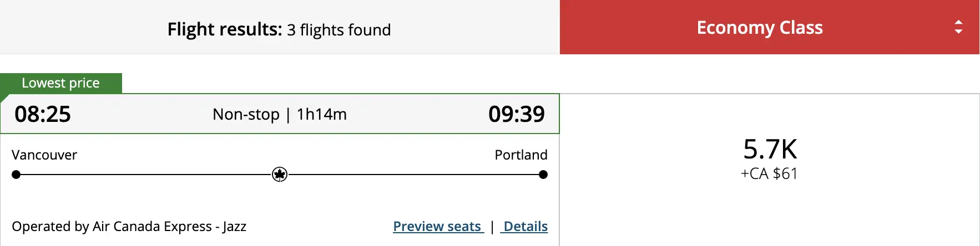Click the up-down sort arrows icon

958,27
